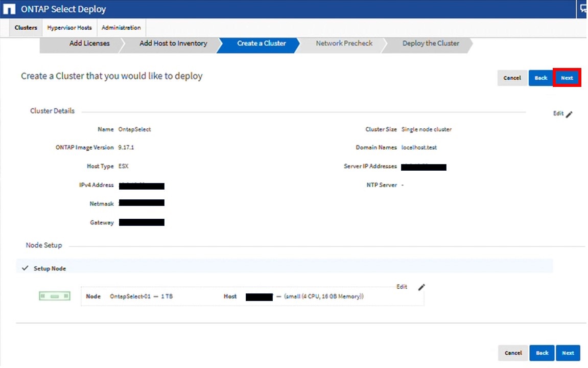The width and height of the screenshot is (588, 368).
Task: Jump to Deploy the Cluster step
Action: pyautogui.click(x=430, y=43)
